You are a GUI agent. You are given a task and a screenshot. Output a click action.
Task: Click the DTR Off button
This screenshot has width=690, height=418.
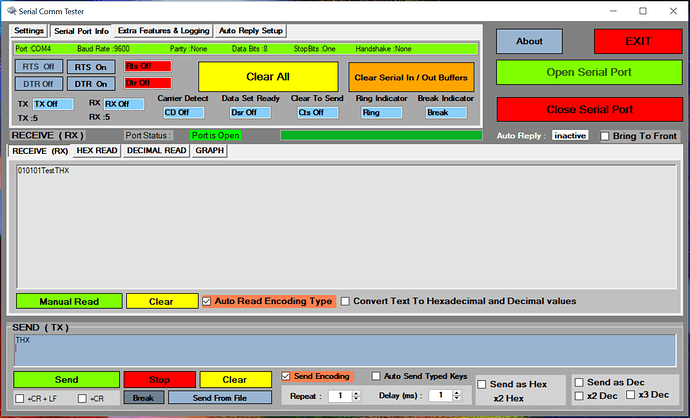[39, 84]
